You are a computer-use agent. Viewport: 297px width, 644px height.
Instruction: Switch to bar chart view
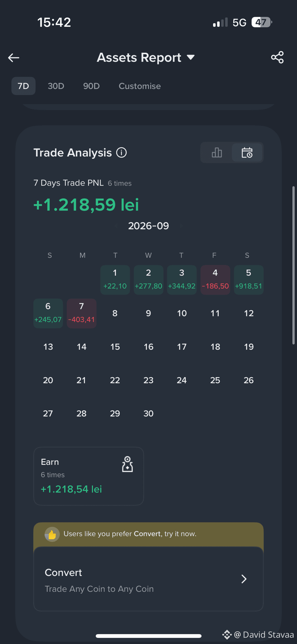(217, 153)
